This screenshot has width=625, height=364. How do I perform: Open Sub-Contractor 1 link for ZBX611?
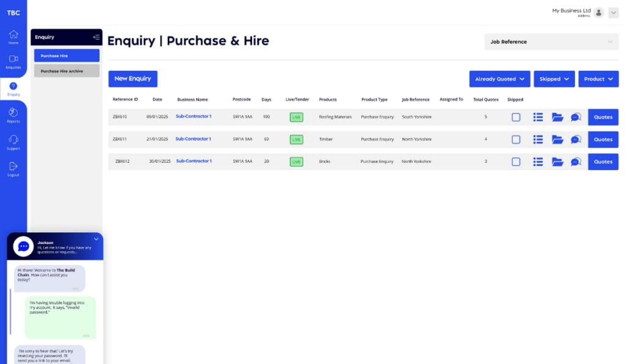pyautogui.click(x=193, y=139)
